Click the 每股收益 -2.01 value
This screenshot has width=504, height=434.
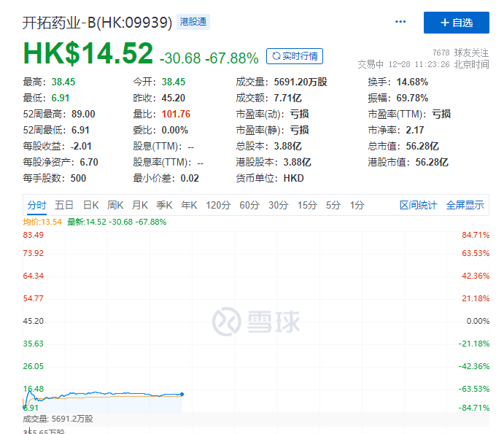81,147
